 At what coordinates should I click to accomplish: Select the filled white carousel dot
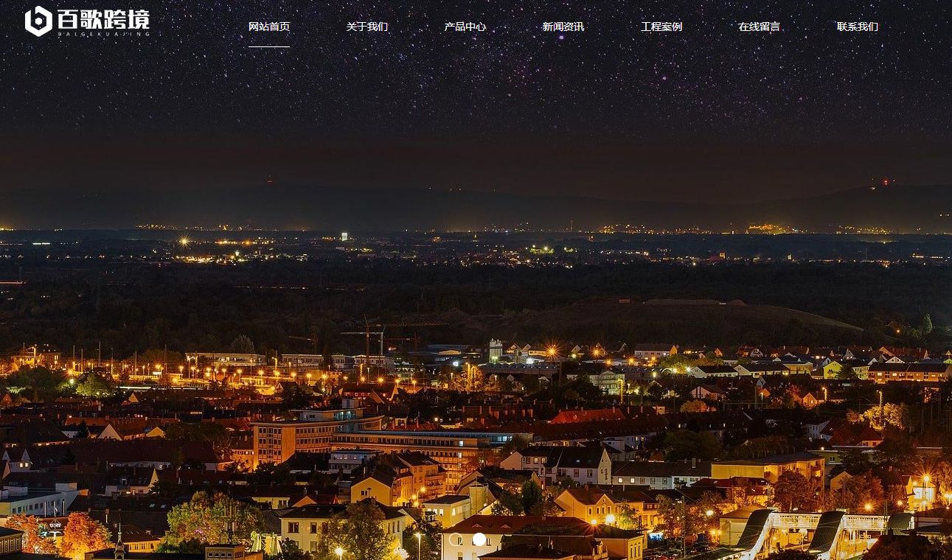pyautogui.click(x=479, y=539)
